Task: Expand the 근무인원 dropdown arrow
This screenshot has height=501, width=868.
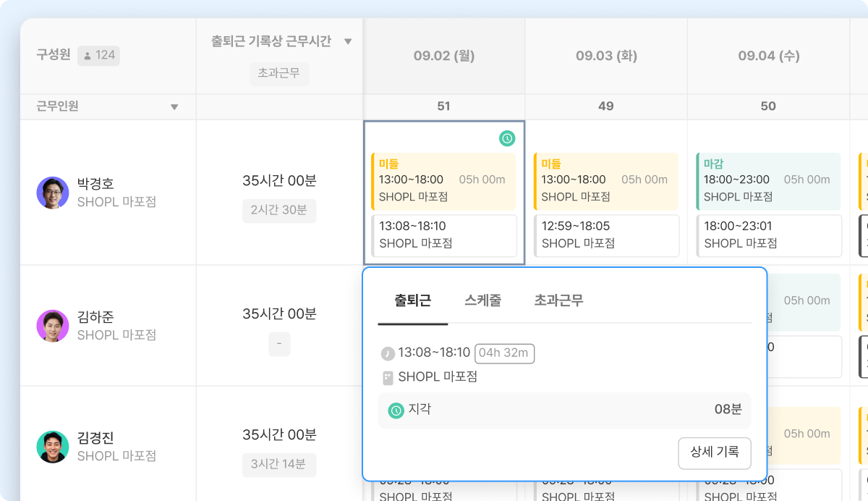Action: [x=174, y=107]
